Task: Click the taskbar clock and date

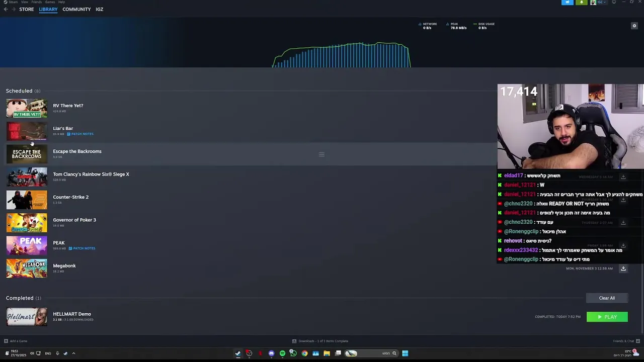Action: [x=18, y=353]
